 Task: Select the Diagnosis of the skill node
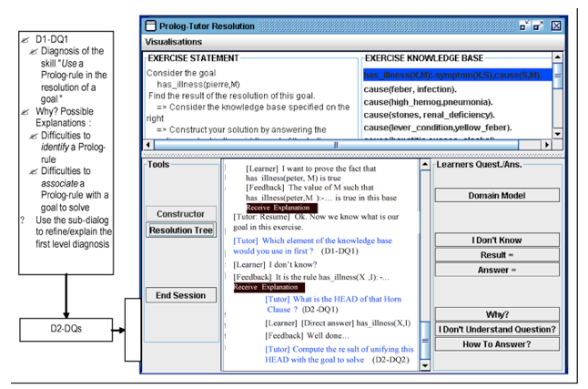tap(73, 75)
